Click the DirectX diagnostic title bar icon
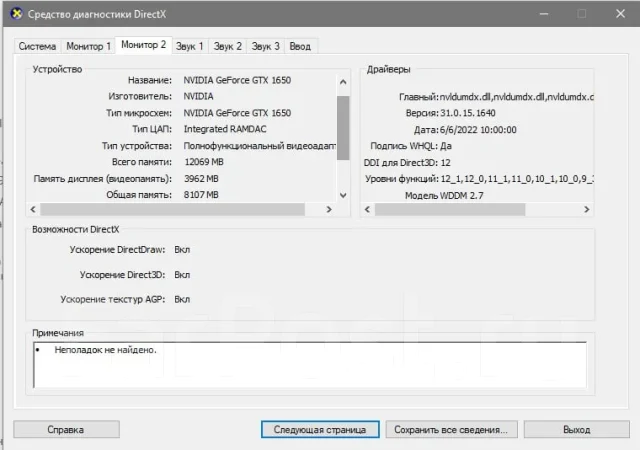This screenshot has width=640, height=450. (17, 13)
